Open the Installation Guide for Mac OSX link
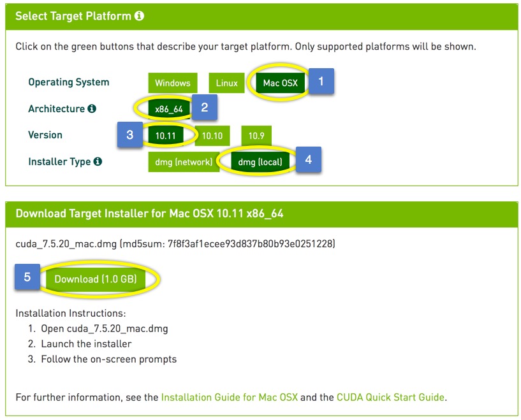The height and width of the screenshot is (420, 521). tap(230, 397)
